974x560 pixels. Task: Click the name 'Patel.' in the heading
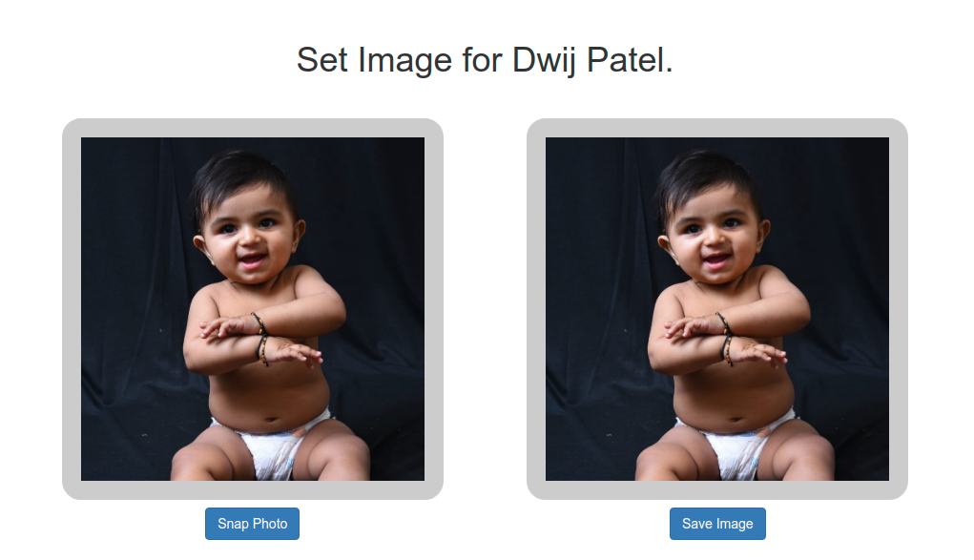(630, 60)
